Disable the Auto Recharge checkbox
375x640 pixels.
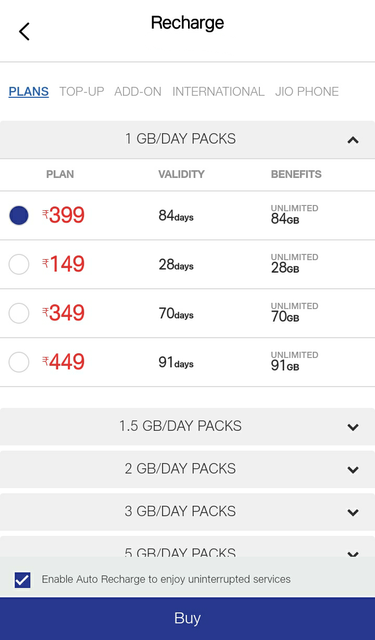(22, 580)
